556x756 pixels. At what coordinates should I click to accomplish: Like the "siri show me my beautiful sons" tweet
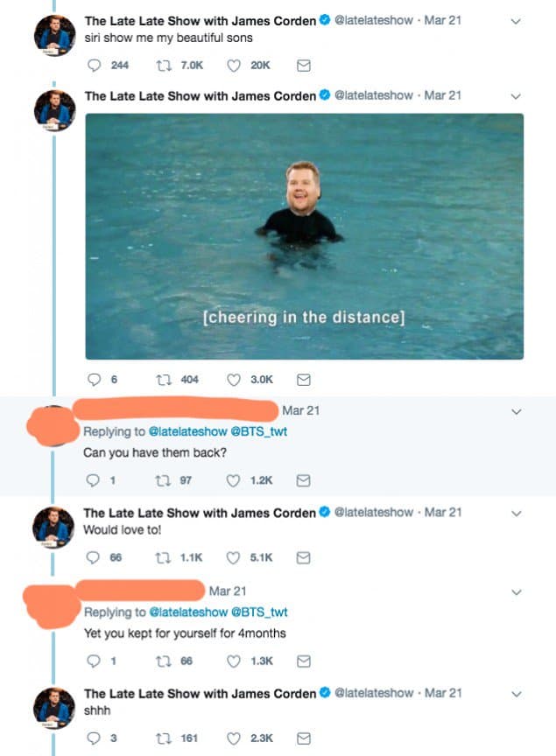click(x=234, y=65)
